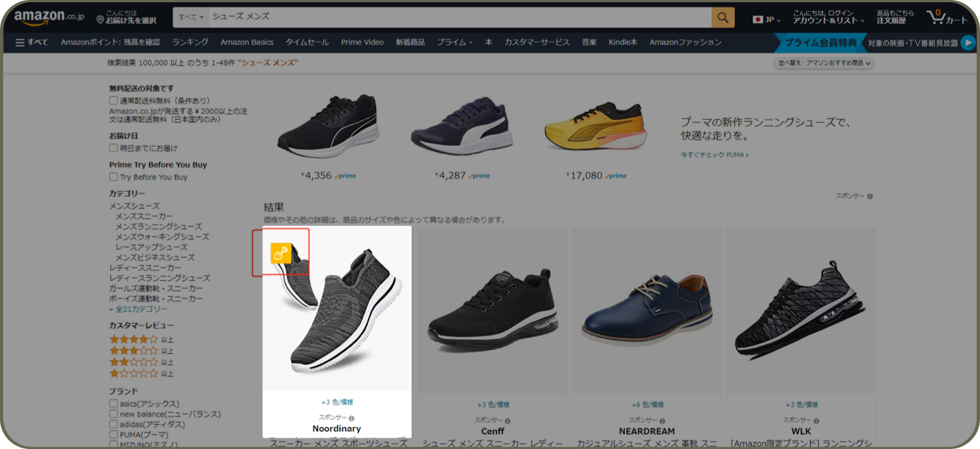
Task: Open Amazon Basics in navigation bar
Action: coord(247,42)
